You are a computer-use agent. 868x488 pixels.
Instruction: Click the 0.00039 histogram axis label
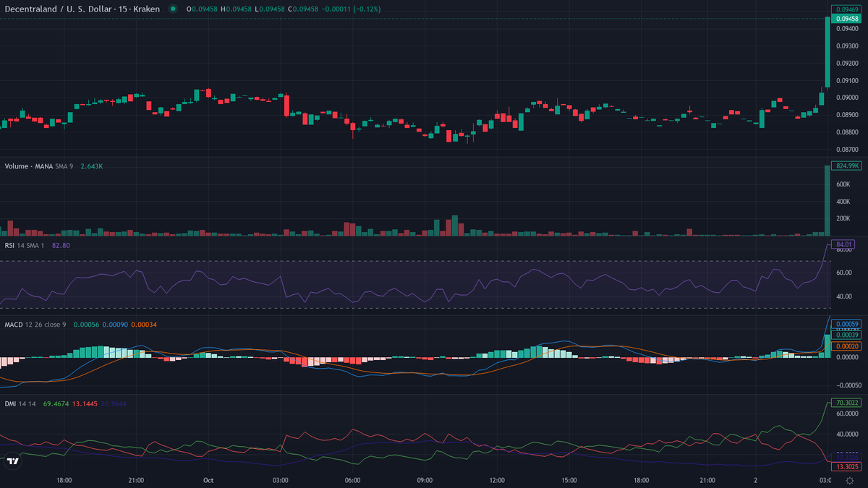point(848,335)
